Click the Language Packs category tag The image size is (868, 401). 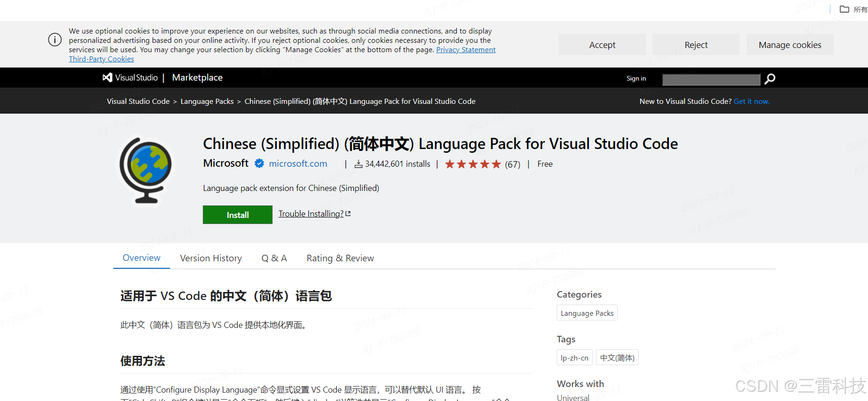click(587, 313)
